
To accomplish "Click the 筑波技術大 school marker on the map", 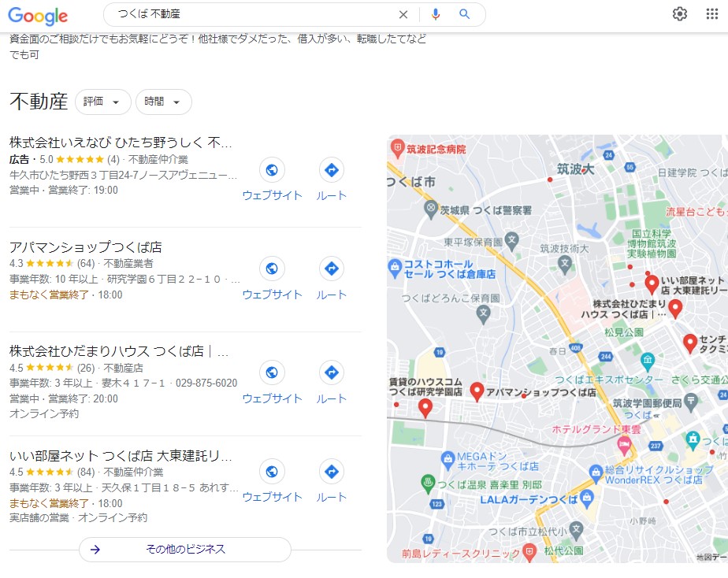I will pos(565,265).
